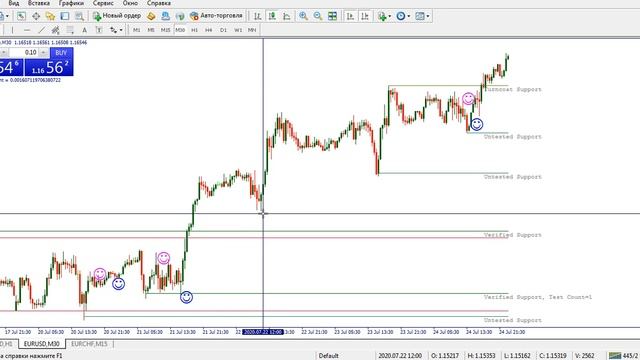
Task: Select the text A tool
Action: coord(84,30)
